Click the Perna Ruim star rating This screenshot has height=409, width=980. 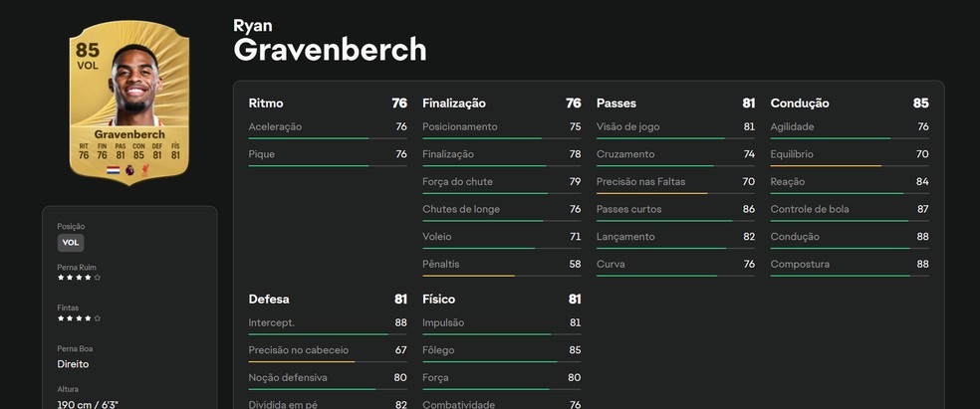tap(79, 278)
